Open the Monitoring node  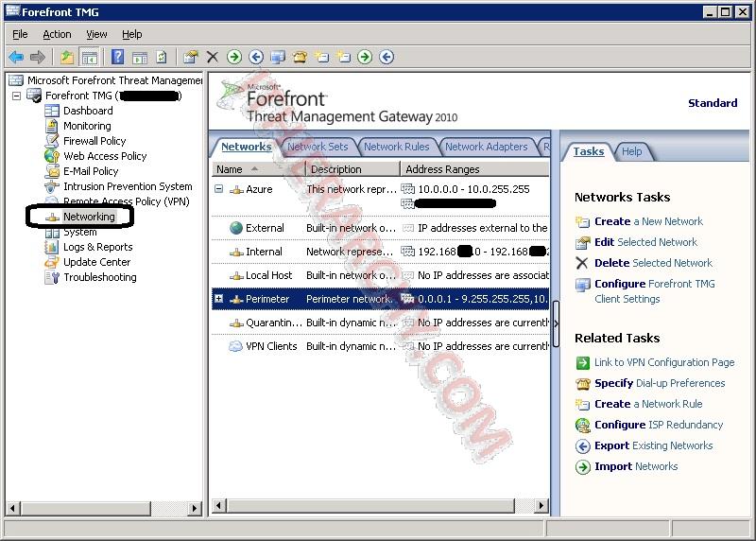point(87,126)
